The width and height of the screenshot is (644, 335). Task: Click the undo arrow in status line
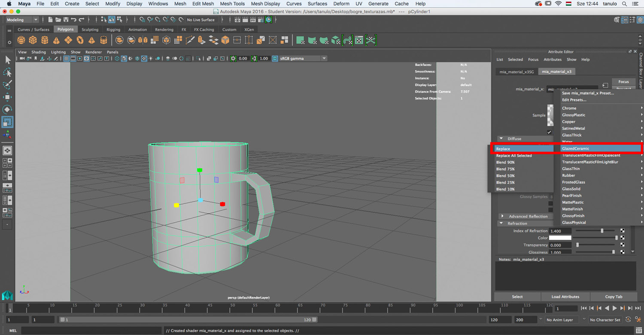[74, 20]
